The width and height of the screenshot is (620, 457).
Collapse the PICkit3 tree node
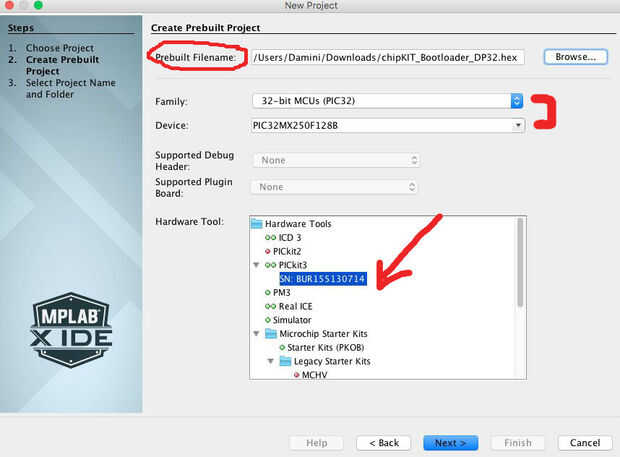(x=256, y=265)
